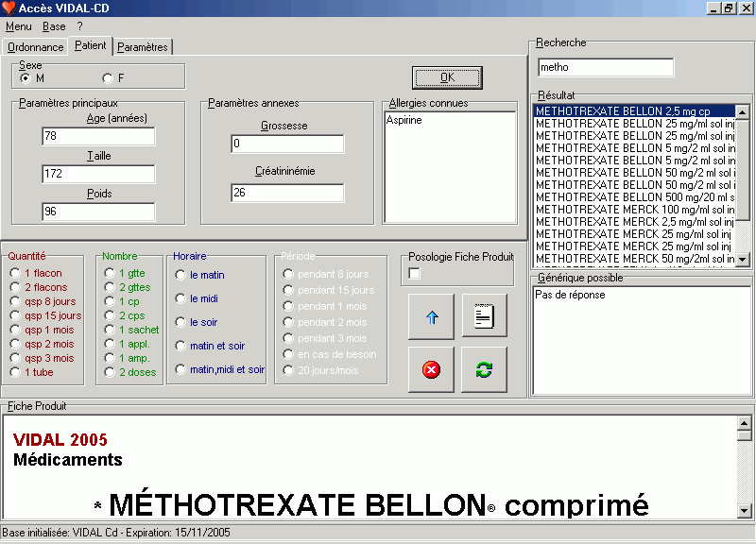Click the Poids input field
756x544 pixels.
point(98,211)
